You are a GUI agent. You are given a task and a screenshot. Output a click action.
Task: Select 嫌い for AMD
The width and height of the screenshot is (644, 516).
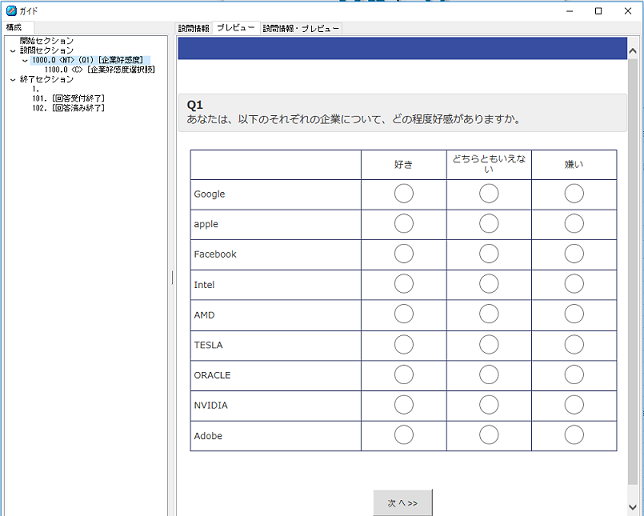click(574, 314)
